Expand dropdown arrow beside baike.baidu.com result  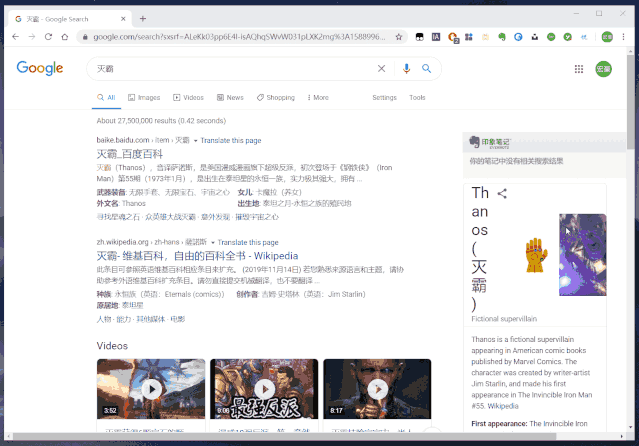[x=195, y=141]
